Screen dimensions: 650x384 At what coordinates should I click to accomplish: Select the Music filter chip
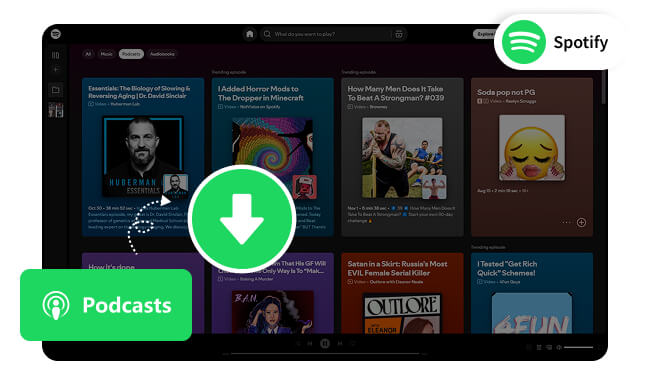106,54
